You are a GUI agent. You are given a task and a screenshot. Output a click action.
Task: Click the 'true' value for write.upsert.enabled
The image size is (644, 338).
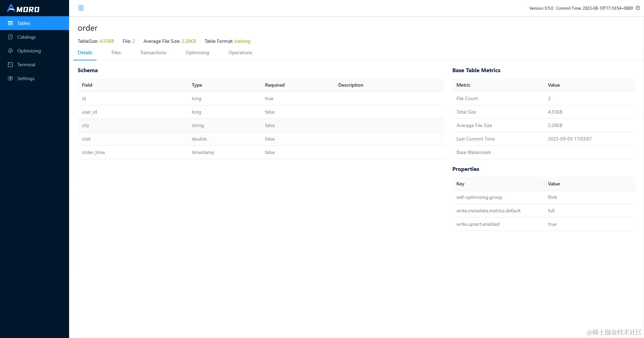pyautogui.click(x=552, y=224)
